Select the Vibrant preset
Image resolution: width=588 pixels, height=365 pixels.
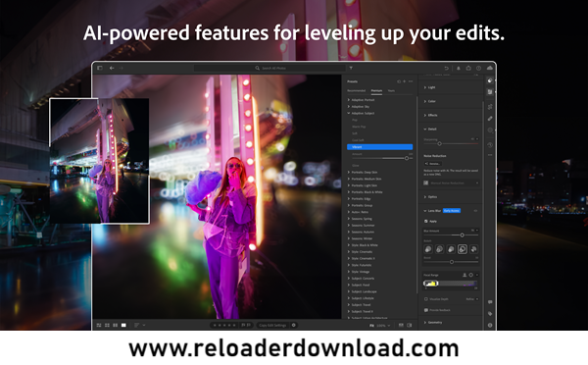click(380, 147)
